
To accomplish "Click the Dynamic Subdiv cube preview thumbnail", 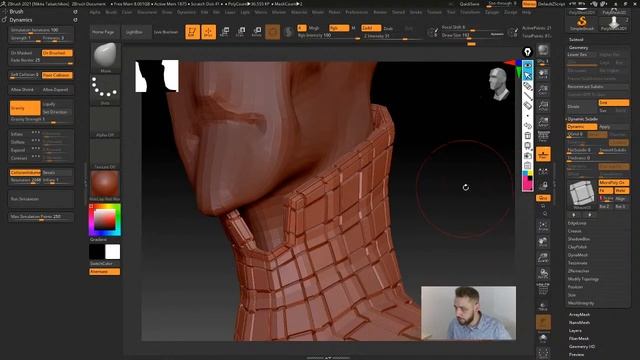I will coord(581,193).
